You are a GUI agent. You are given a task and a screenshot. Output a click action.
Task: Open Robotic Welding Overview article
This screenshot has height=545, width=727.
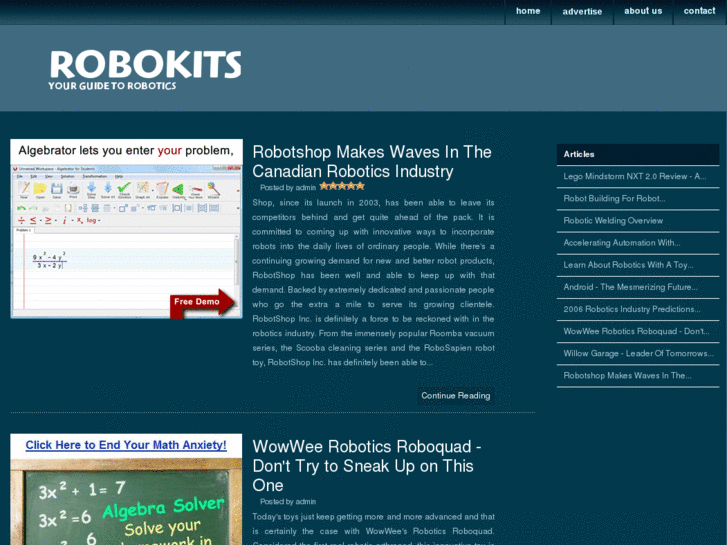point(613,221)
